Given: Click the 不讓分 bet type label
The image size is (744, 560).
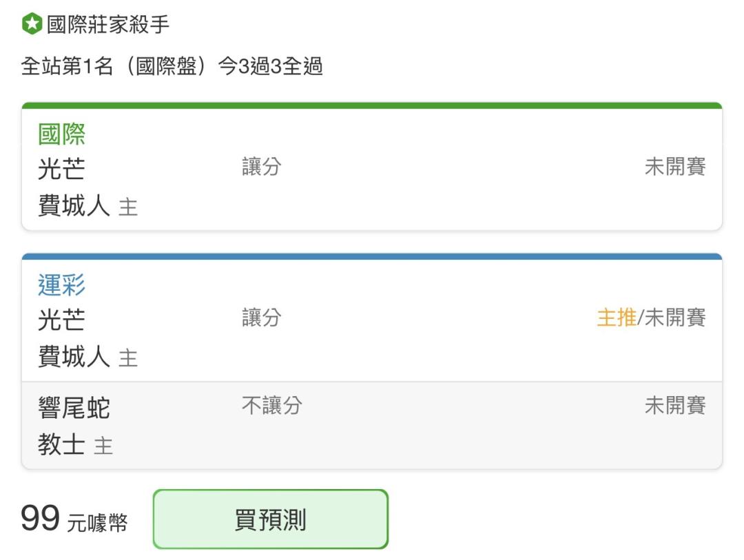Looking at the screenshot, I should click(272, 406).
